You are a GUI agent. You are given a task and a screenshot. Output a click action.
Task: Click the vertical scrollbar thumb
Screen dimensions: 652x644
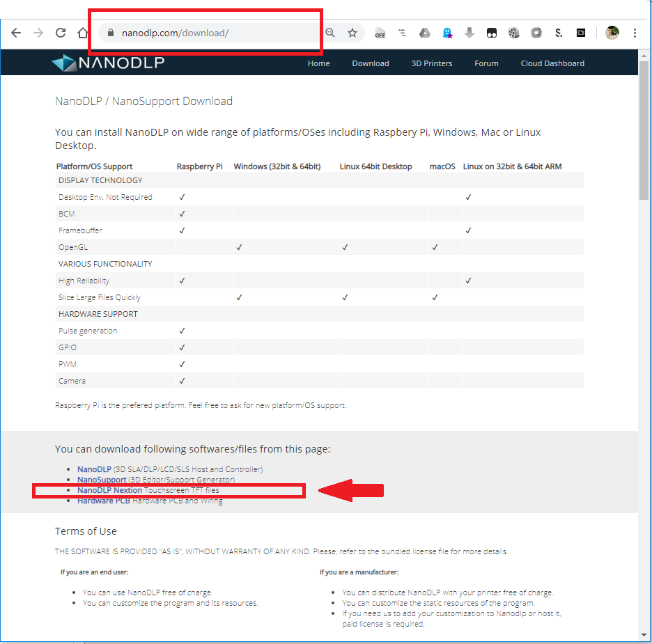(x=644, y=130)
